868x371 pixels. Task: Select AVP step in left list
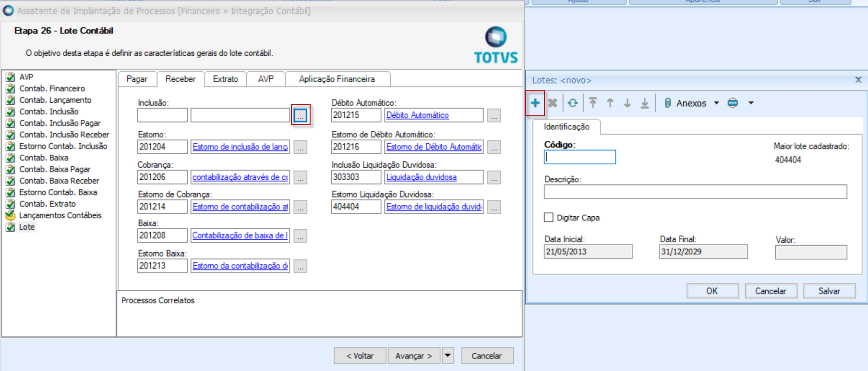(26, 77)
